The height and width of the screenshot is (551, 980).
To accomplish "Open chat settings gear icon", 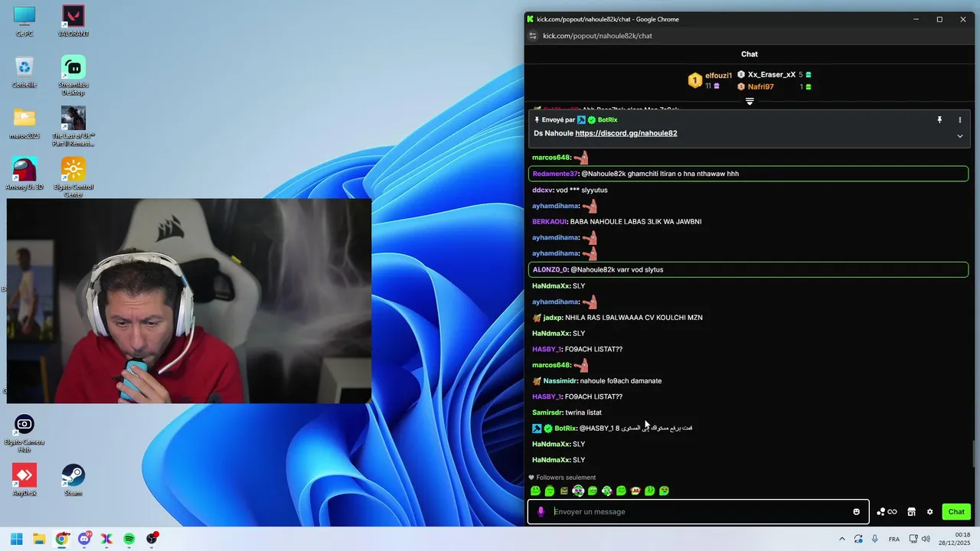I will (x=930, y=512).
